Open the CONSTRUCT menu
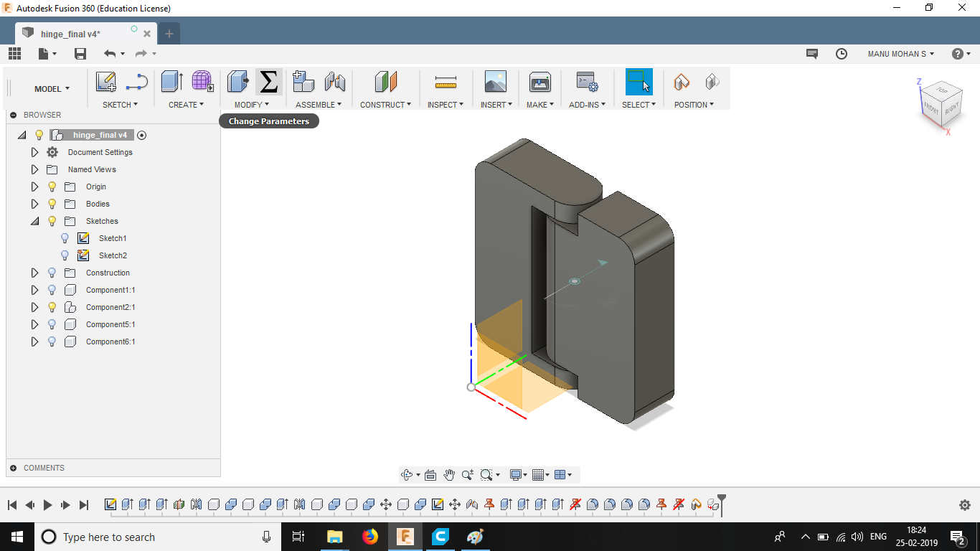Viewport: 980px width, 551px height. 386,105
